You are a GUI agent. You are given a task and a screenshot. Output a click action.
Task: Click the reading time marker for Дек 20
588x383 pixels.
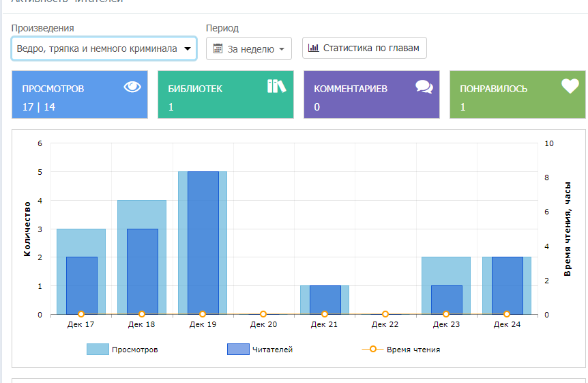263,314
